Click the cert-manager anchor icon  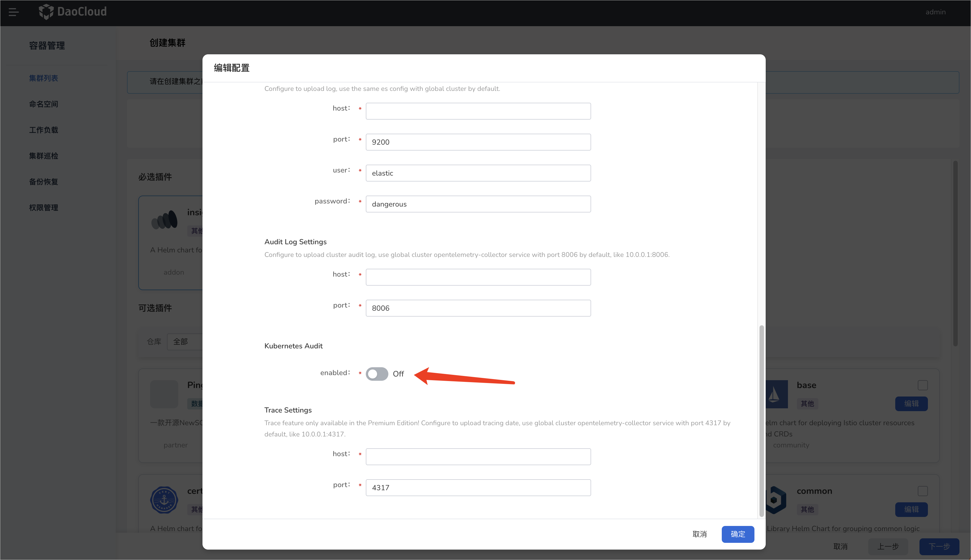tap(164, 500)
